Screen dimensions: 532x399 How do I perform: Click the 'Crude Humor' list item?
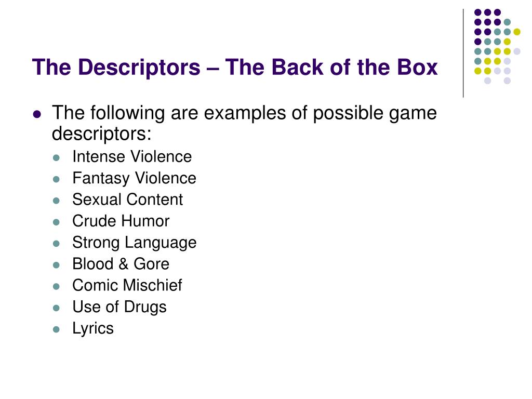(x=121, y=221)
